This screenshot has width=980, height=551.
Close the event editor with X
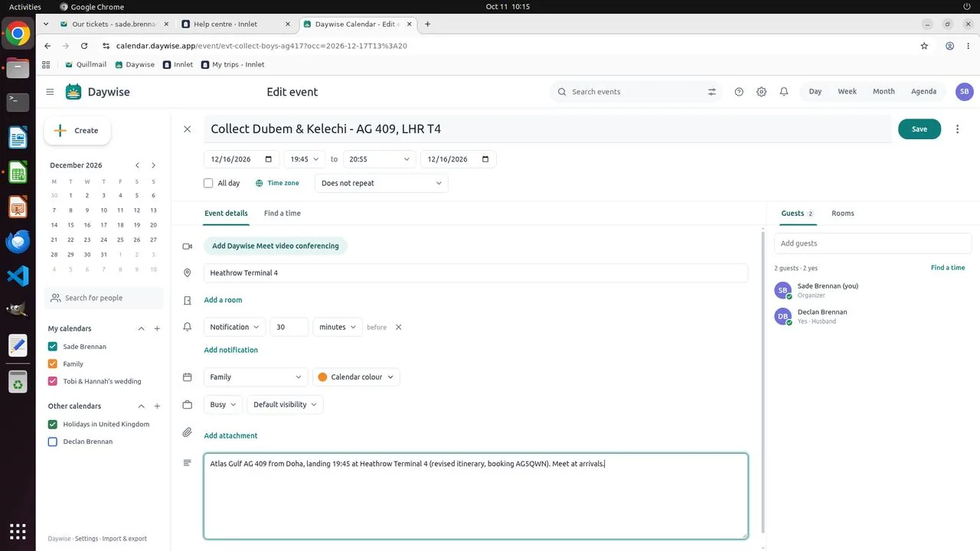click(187, 129)
